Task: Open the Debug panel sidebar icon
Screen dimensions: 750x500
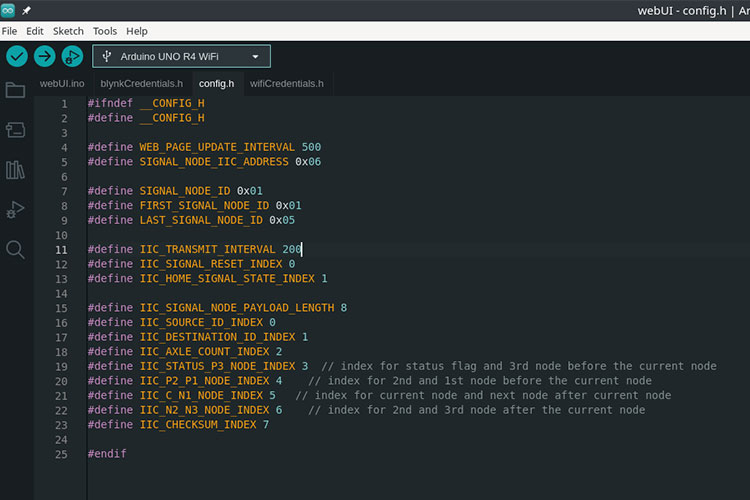Action: tap(15, 210)
